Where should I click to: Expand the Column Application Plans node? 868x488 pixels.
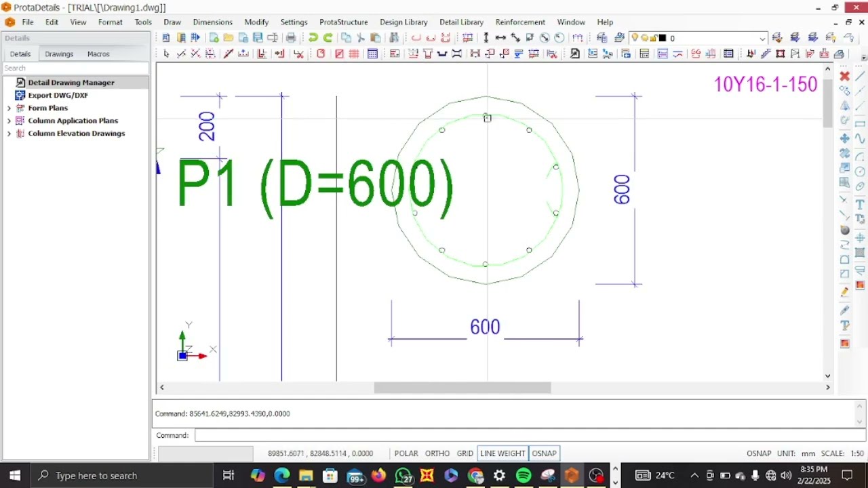click(x=9, y=121)
